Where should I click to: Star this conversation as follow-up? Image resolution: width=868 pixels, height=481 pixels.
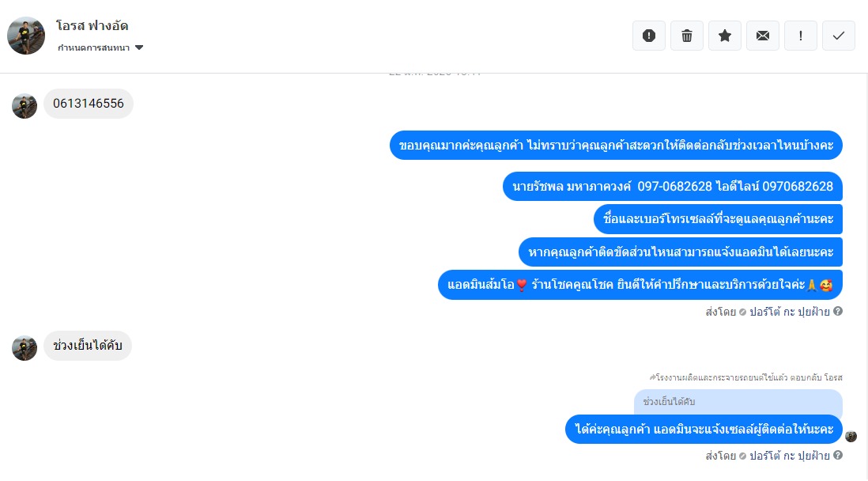(x=725, y=36)
